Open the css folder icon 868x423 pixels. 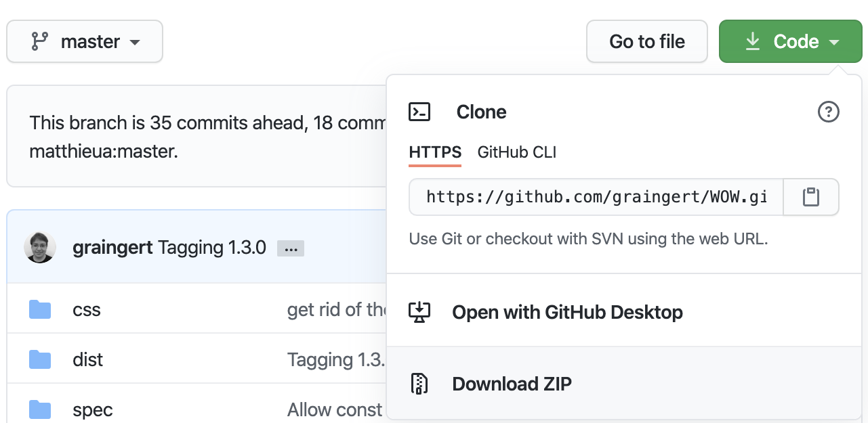(41, 309)
